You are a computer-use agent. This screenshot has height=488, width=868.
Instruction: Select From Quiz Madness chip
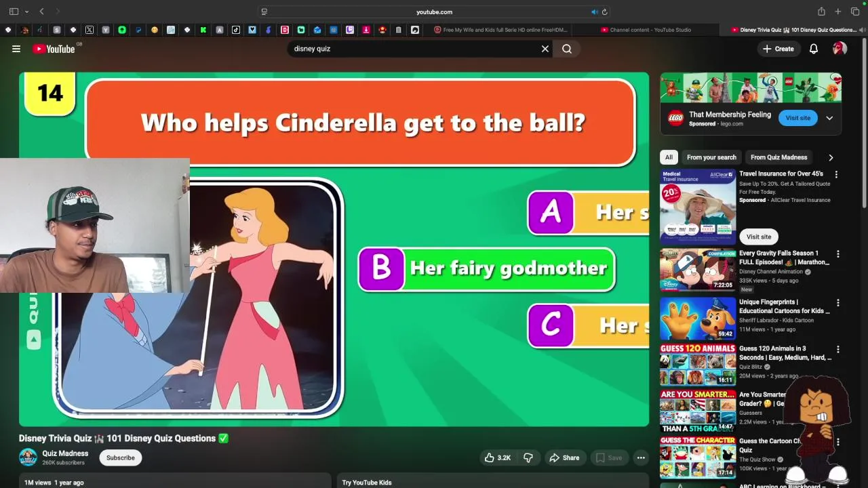(779, 157)
